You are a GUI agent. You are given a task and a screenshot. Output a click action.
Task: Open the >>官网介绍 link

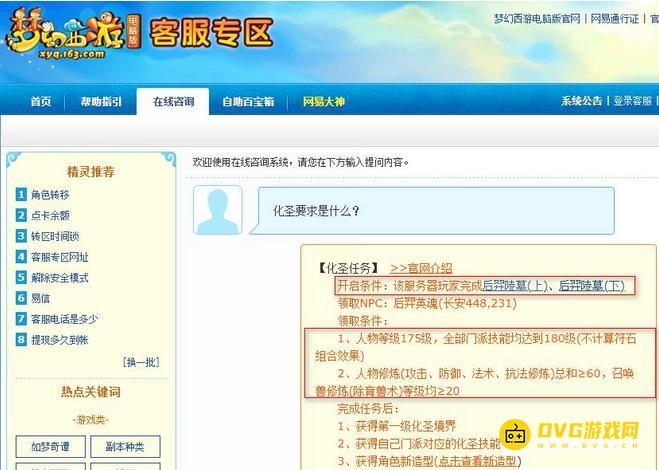point(421,268)
